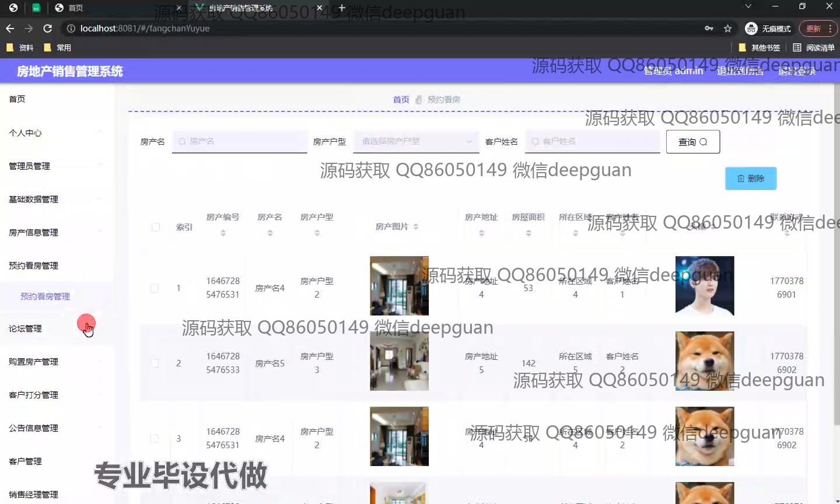Select the 142 area value cell

(528, 363)
